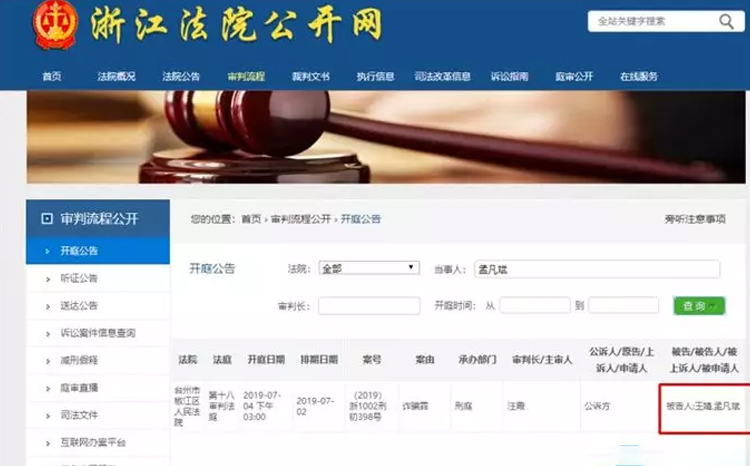This screenshot has height=466, width=750.
Task: Open 送达公告 in the sidebar
Action: (98, 305)
